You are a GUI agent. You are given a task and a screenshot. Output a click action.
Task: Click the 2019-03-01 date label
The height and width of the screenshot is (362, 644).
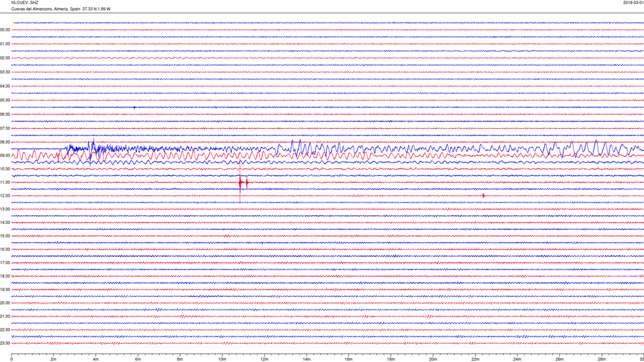coord(633,3)
